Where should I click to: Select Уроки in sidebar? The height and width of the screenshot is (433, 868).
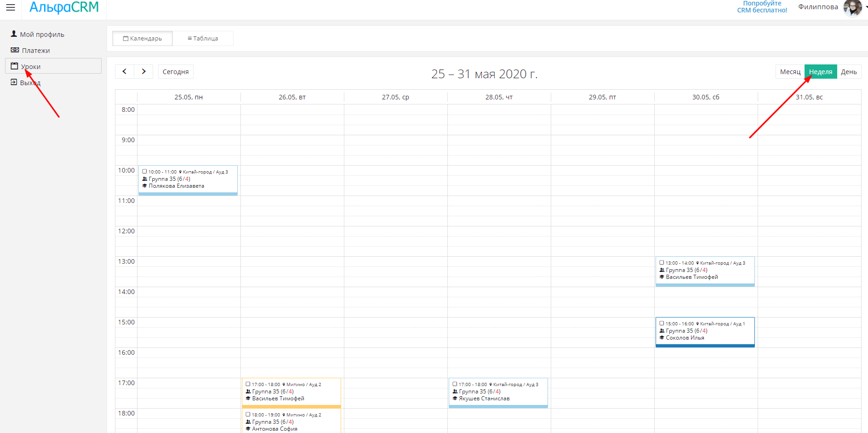pos(31,66)
